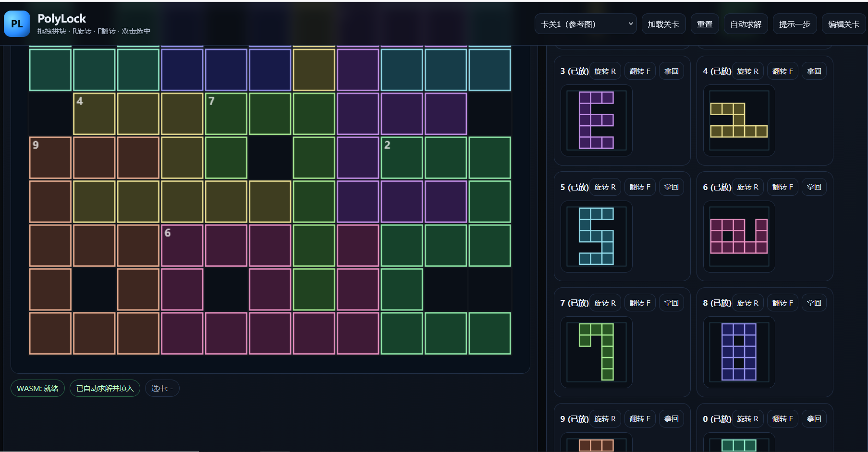Select the purple E-shaped piece 3 thumbnail
Image resolution: width=868 pixels, height=452 pixels.
596,120
